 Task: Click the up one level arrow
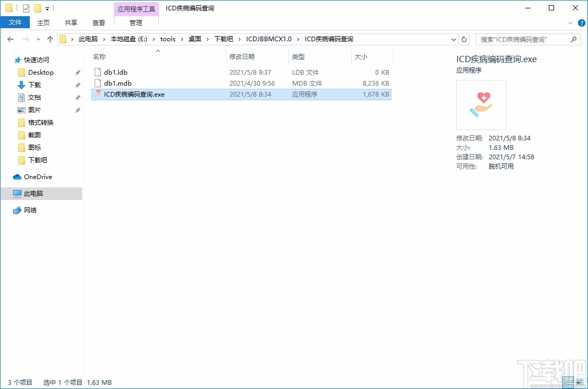(x=50, y=39)
